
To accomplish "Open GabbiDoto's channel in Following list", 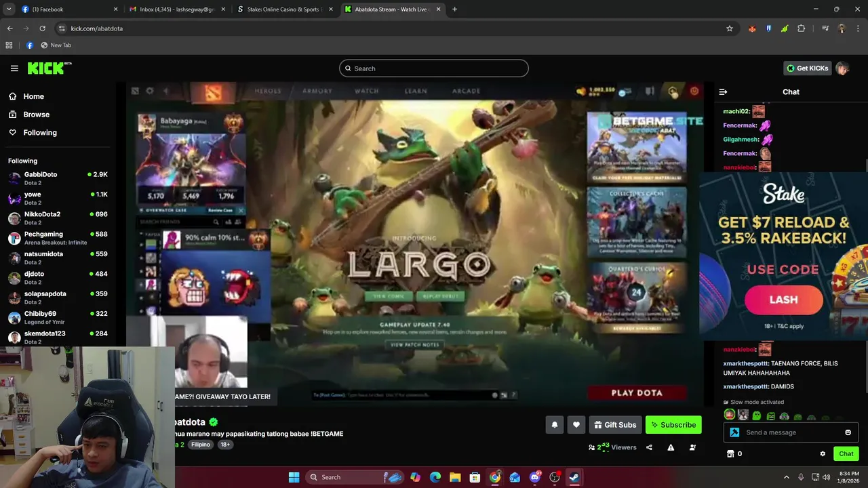I will click(x=58, y=178).
